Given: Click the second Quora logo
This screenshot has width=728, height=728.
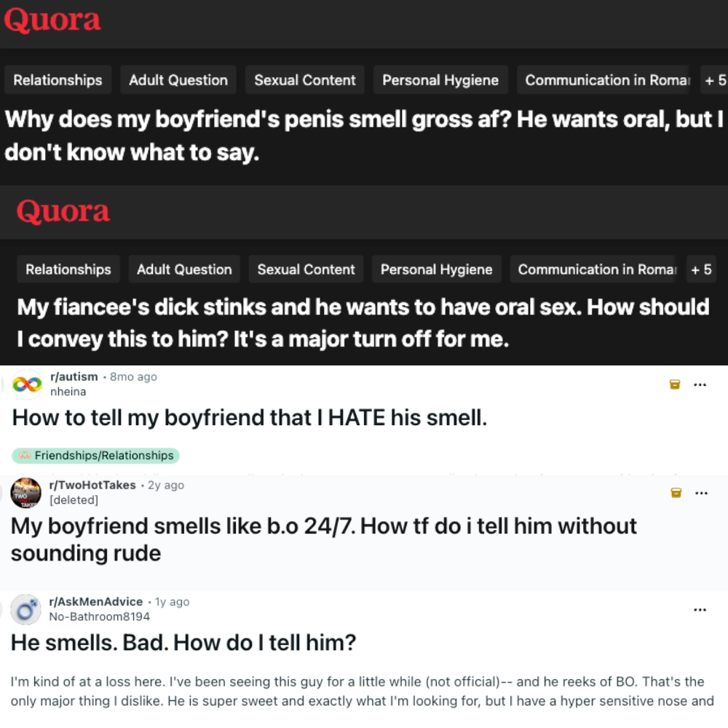Looking at the screenshot, I should click(x=63, y=211).
